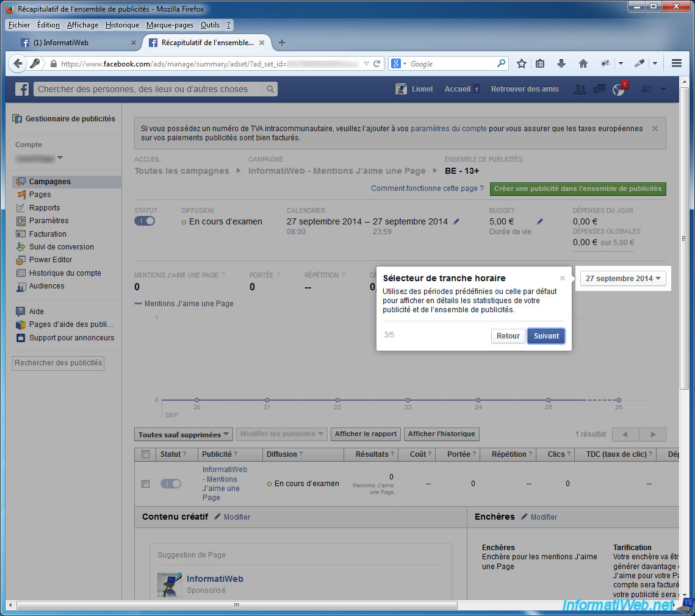
Task: Close the Sélecteur de tranche horaire popup
Action: point(562,278)
